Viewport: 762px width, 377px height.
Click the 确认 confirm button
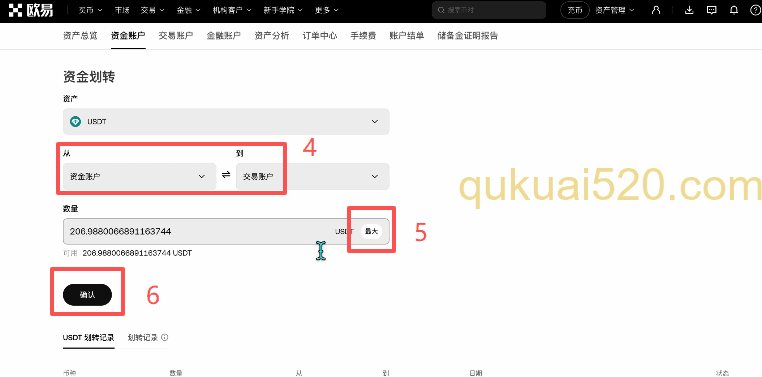tap(87, 294)
